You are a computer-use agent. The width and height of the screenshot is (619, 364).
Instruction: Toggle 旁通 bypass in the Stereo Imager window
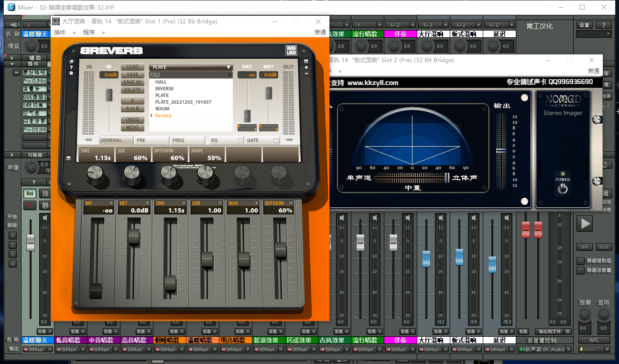(x=594, y=71)
